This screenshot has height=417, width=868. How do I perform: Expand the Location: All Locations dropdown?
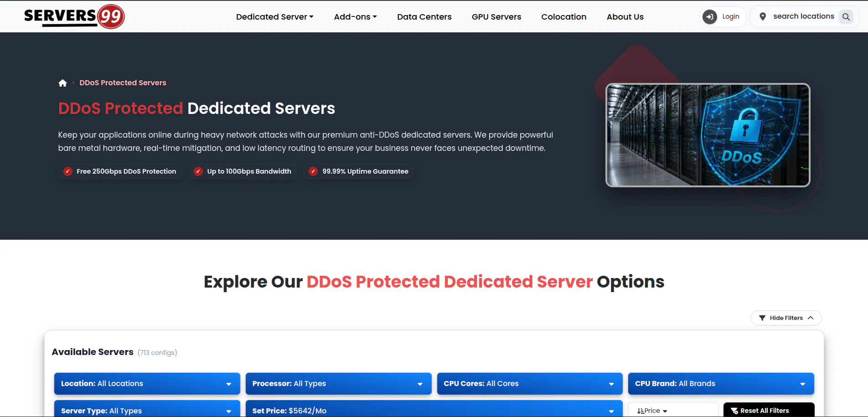[x=147, y=384]
